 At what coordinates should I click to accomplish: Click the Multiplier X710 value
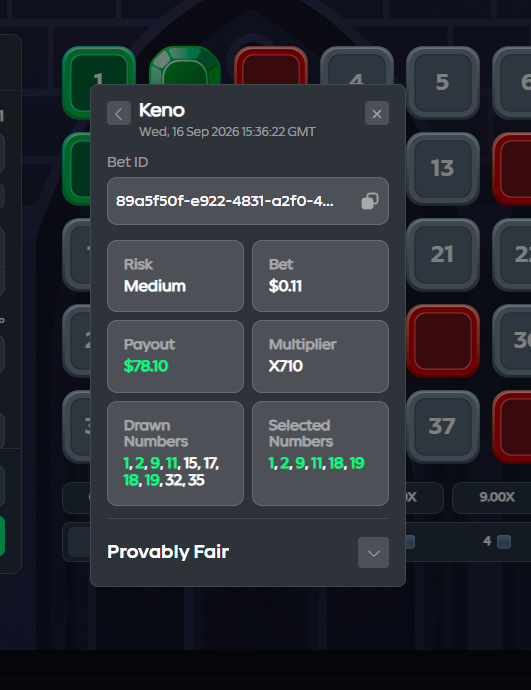pos(286,366)
